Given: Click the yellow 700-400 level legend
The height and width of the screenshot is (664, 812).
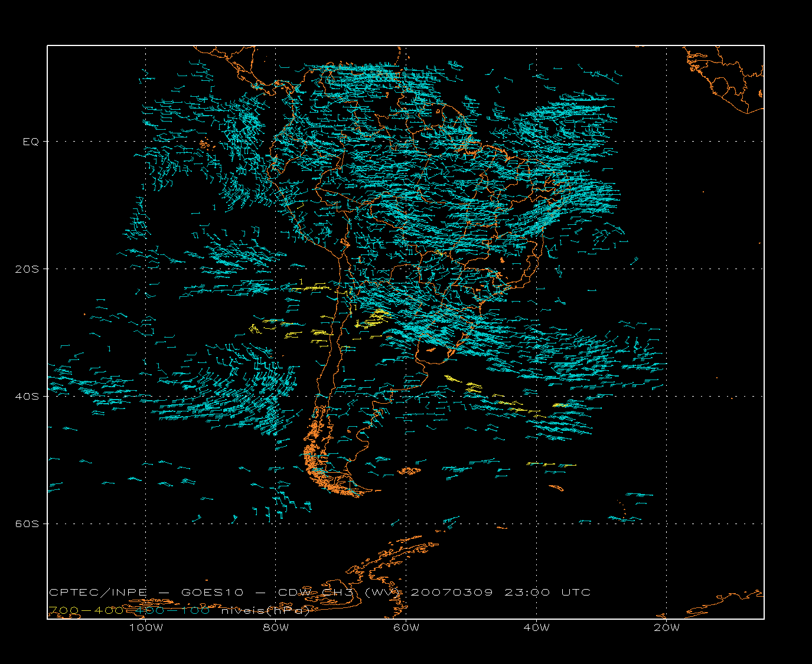Looking at the screenshot, I should click(86, 611).
